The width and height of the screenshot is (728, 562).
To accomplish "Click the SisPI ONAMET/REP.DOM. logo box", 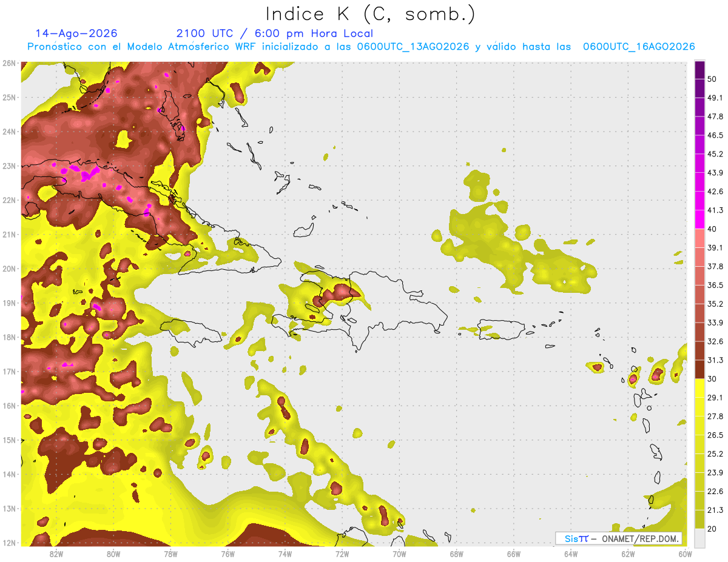I will tap(619, 538).
